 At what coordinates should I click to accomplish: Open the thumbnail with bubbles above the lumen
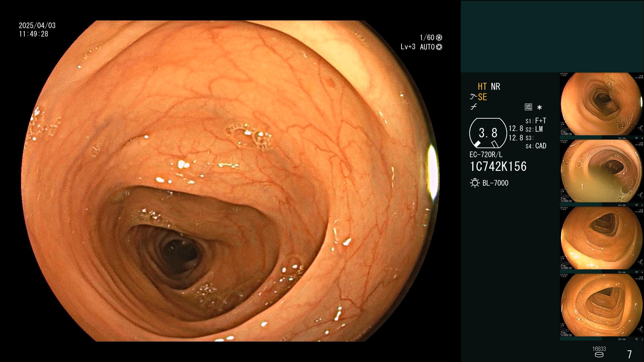coord(602,104)
